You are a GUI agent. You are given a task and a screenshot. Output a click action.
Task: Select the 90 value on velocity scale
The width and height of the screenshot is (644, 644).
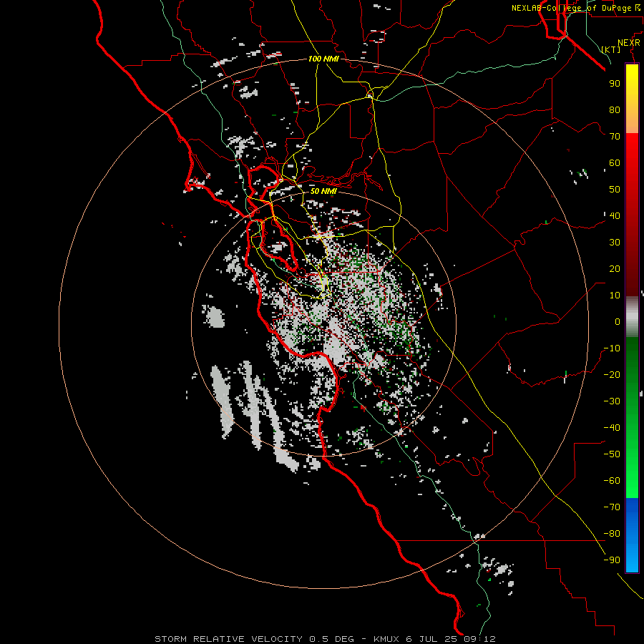pyautogui.click(x=615, y=84)
